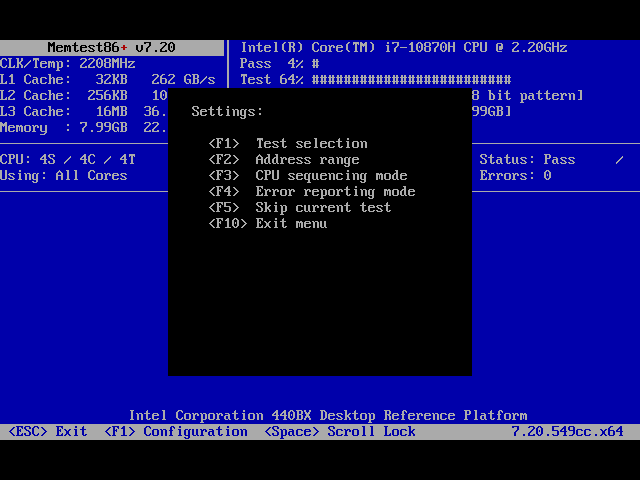Click the Memtest86+ v7.20 title
Image resolution: width=640 pixels, height=480 pixels.
(x=111, y=47)
